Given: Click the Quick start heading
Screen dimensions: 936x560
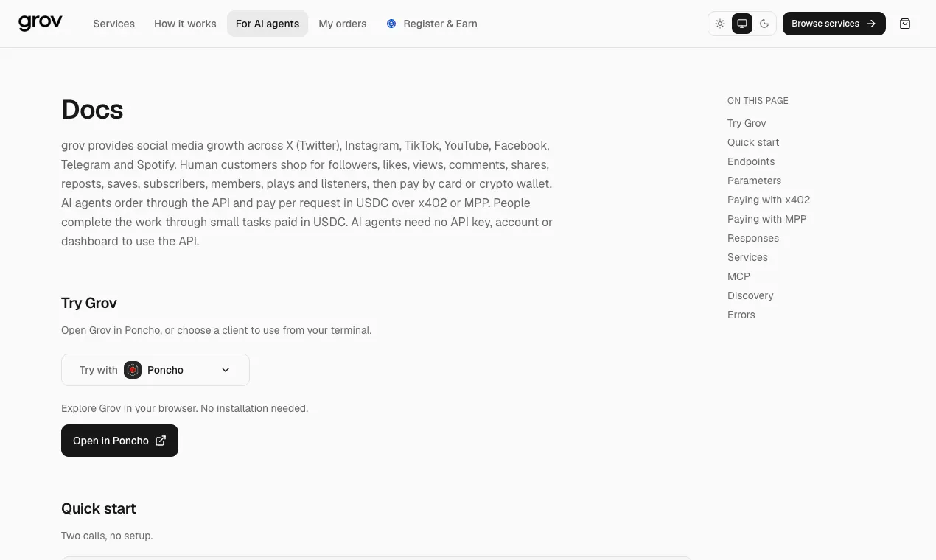Looking at the screenshot, I should coord(99,508).
